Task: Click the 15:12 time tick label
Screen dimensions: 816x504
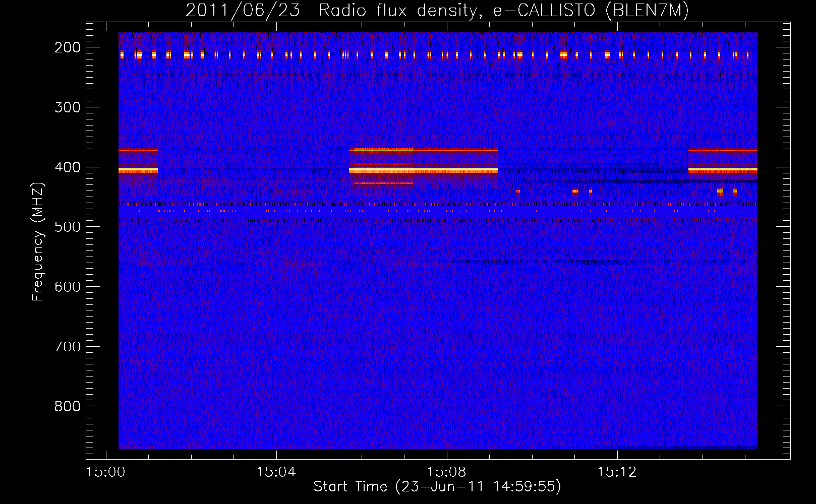Action: click(617, 472)
